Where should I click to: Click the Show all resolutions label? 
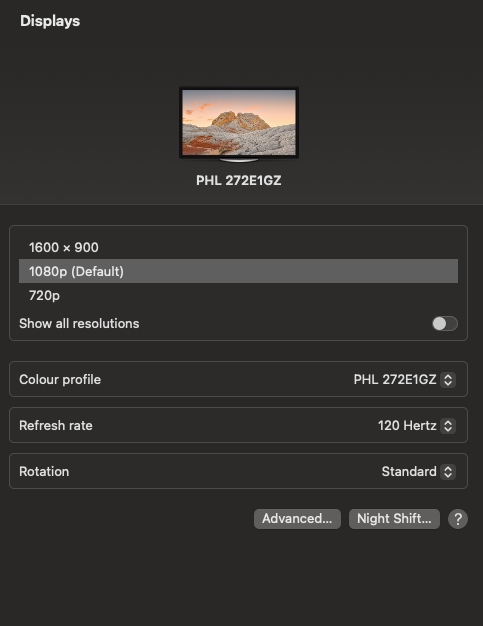click(x=79, y=323)
